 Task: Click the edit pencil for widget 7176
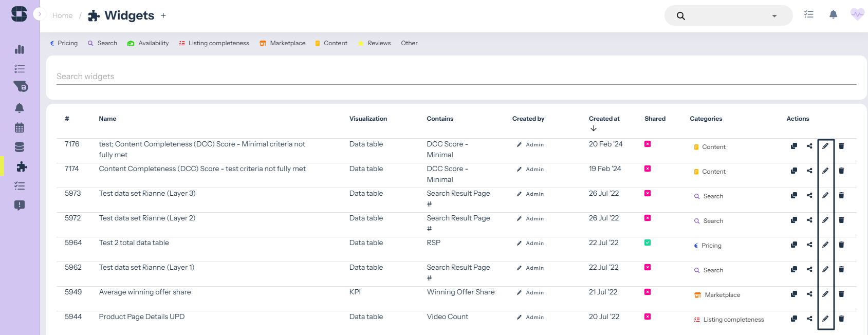point(825,146)
